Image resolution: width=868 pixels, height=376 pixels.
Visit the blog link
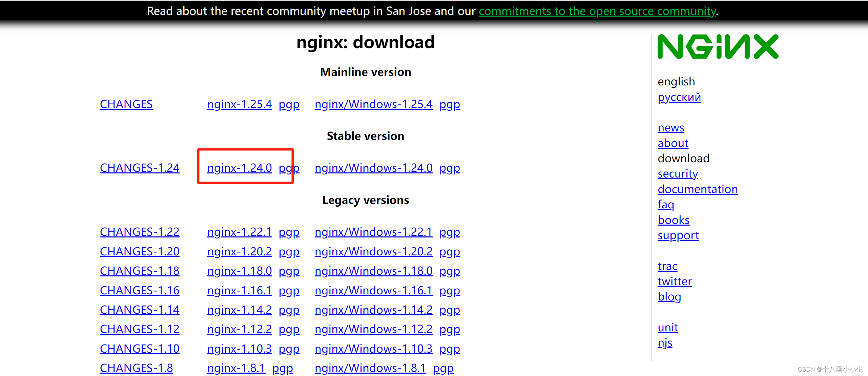(669, 297)
